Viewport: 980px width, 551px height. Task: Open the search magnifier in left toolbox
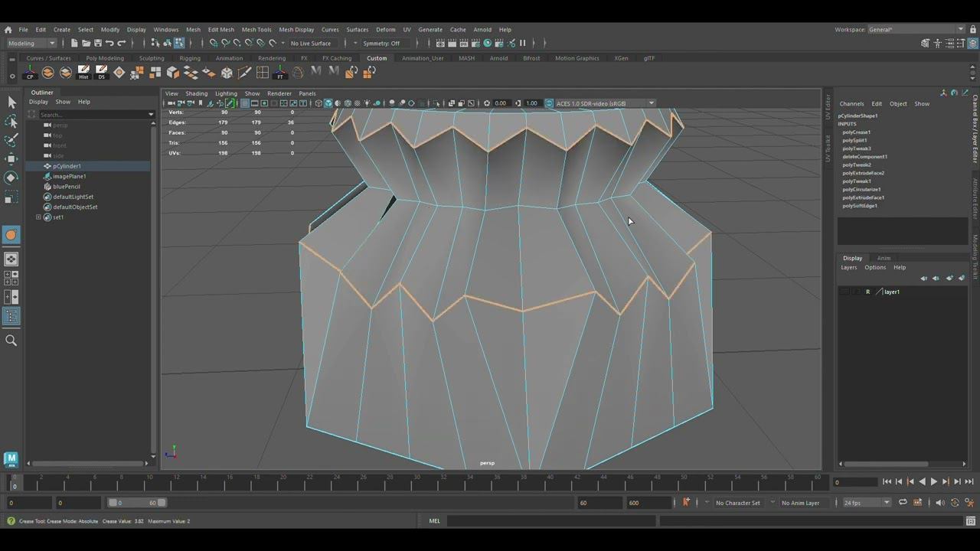tap(11, 341)
